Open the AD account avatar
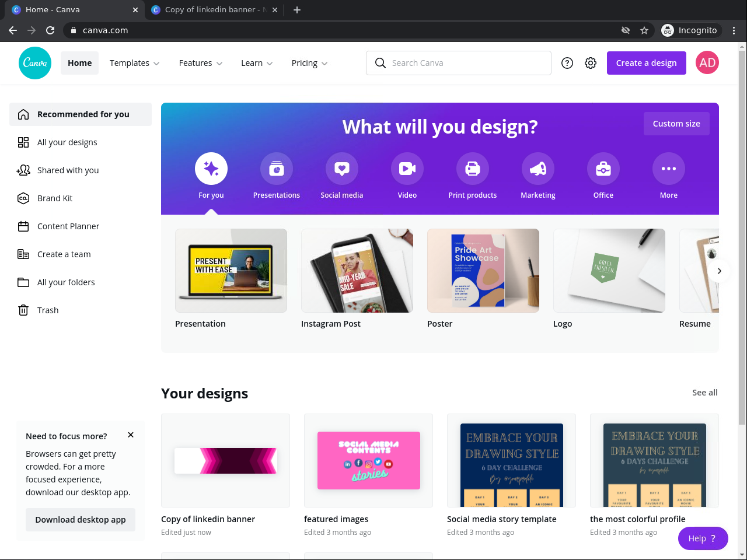 707,63
